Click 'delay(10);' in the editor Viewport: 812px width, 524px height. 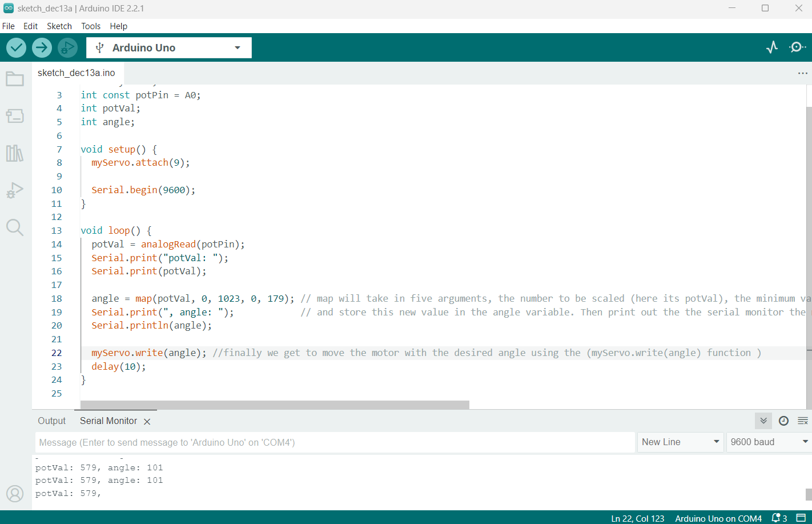pyautogui.click(x=119, y=367)
